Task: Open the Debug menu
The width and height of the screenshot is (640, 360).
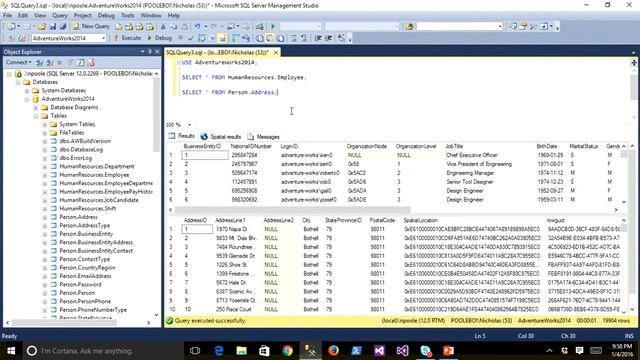Action: click(106, 15)
